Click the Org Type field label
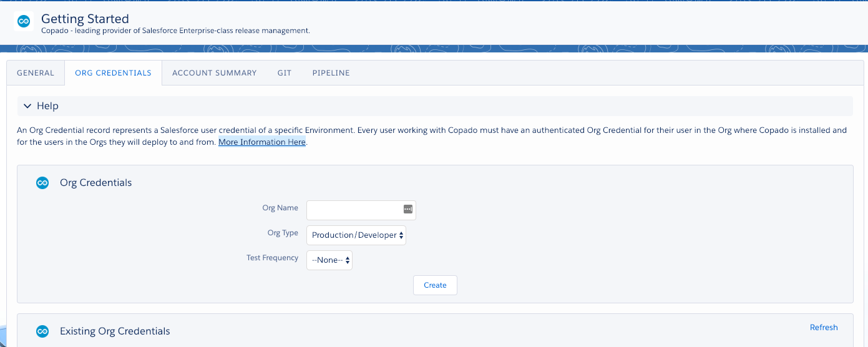 [283, 233]
